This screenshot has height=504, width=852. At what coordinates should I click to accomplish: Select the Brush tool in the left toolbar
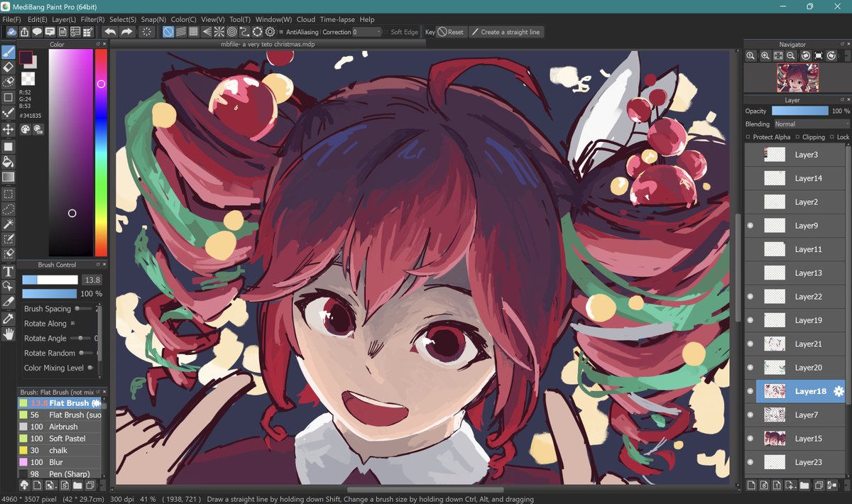[x=9, y=51]
